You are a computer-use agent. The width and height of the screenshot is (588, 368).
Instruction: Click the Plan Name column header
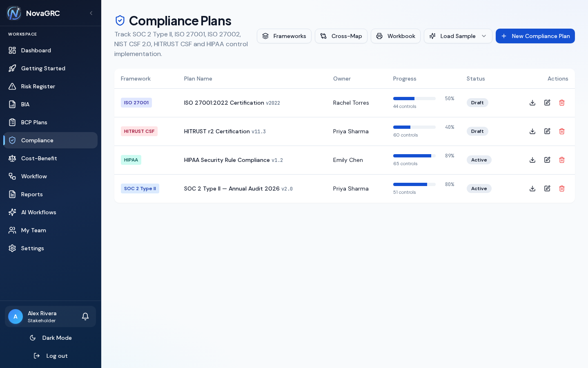(x=198, y=79)
